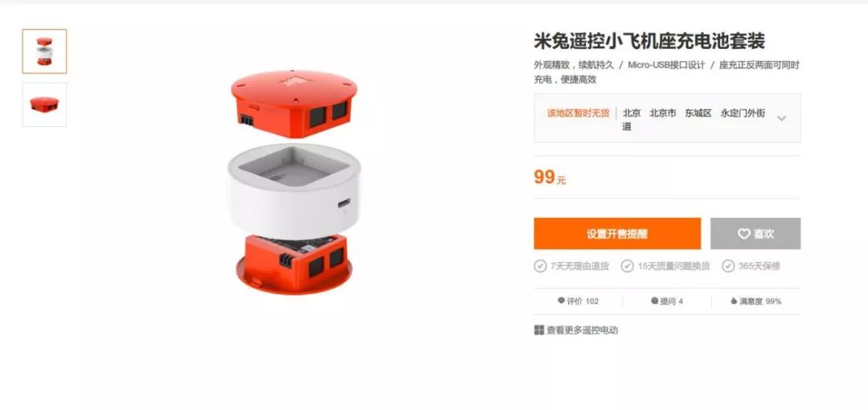Expand the delivery address chevron
Viewport: 868px width, 410px height.
(x=782, y=118)
